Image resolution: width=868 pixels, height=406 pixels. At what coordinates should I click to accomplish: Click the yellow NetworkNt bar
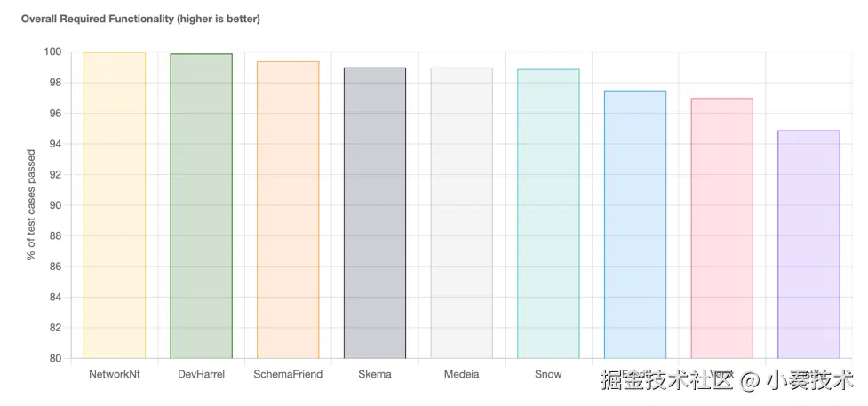114,205
